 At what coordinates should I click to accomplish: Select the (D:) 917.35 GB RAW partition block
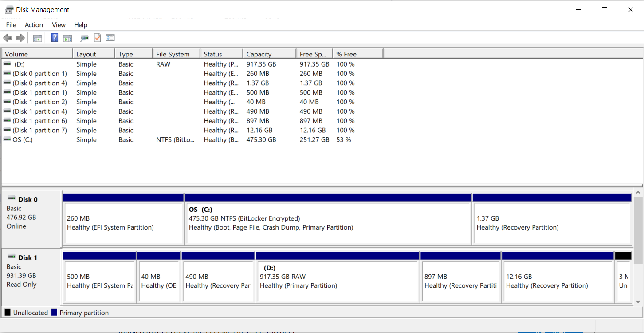coord(338,277)
